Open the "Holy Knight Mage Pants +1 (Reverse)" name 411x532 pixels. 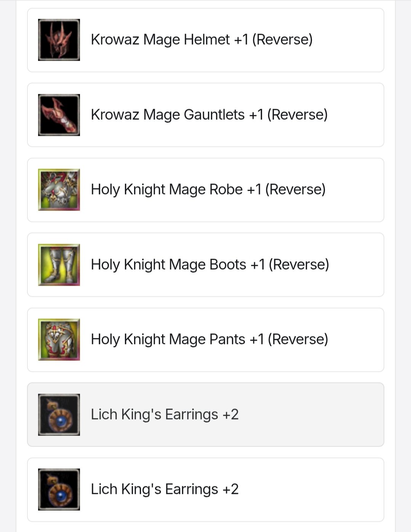[x=209, y=339]
